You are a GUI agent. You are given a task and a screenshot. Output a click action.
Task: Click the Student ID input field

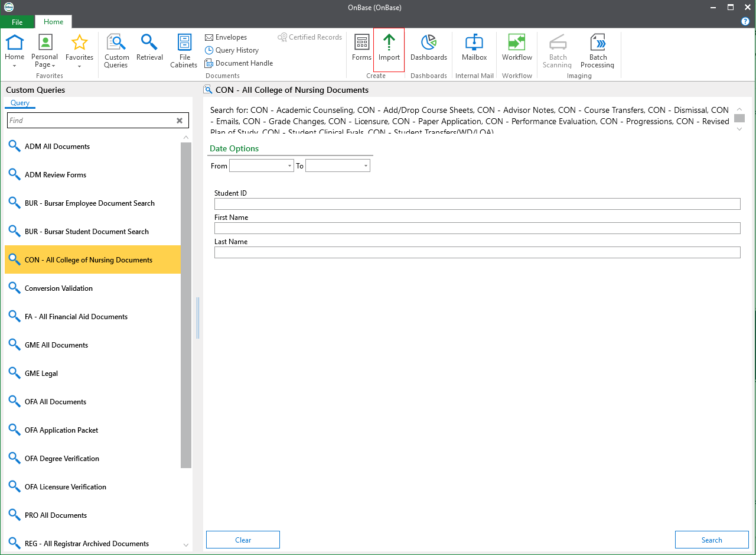click(477, 204)
